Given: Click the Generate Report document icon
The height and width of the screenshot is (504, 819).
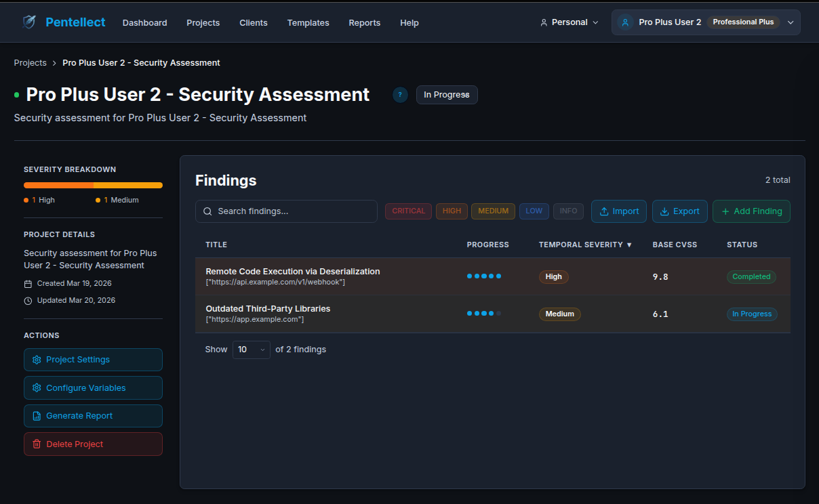Looking at the screenshot, I should point(37,416).
